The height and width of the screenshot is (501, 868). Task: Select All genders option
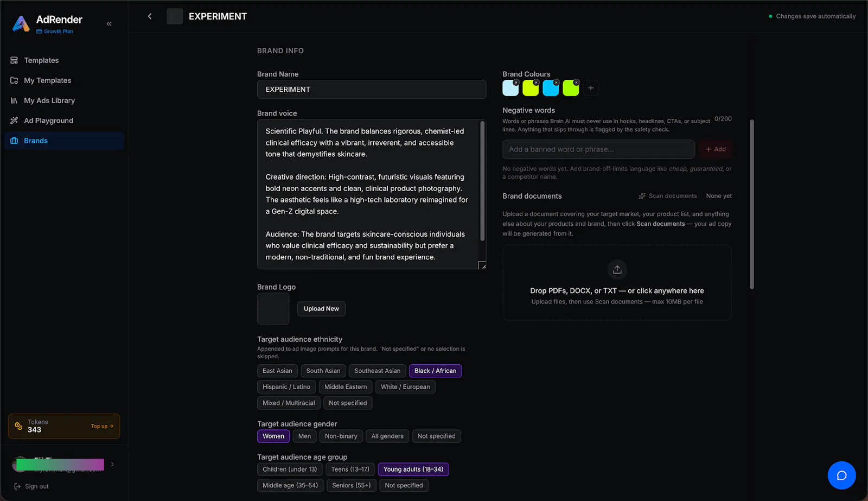click(387, 436)
